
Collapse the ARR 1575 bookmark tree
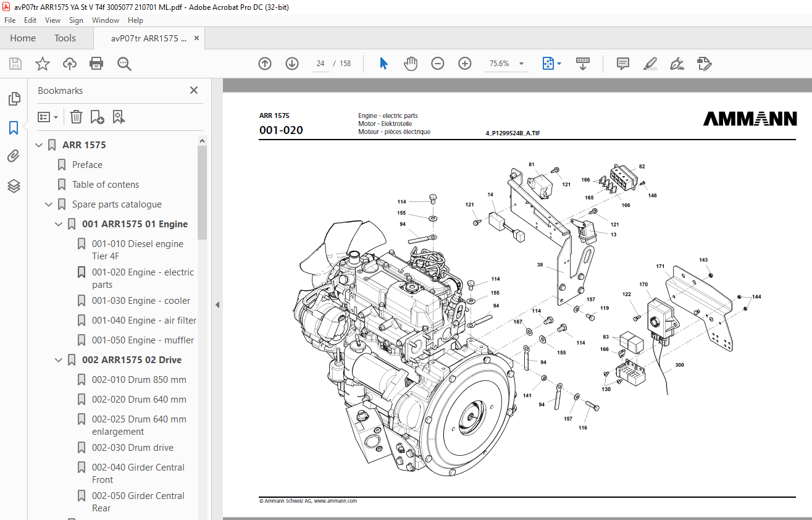[39, 145]
